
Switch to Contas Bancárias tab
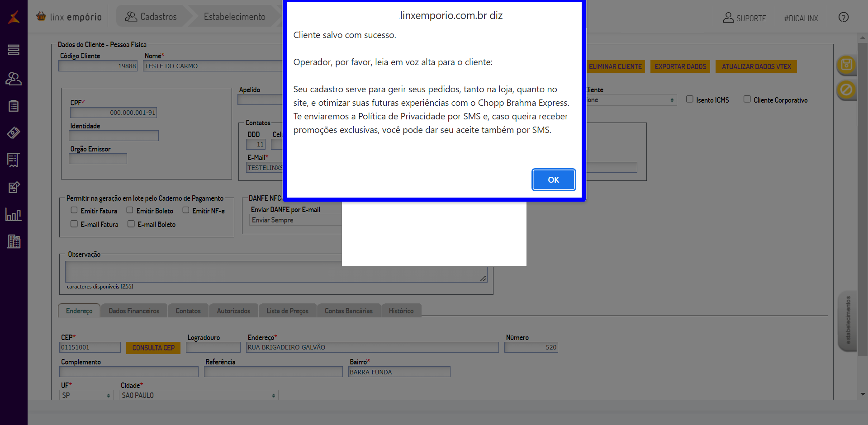[349, 311]
